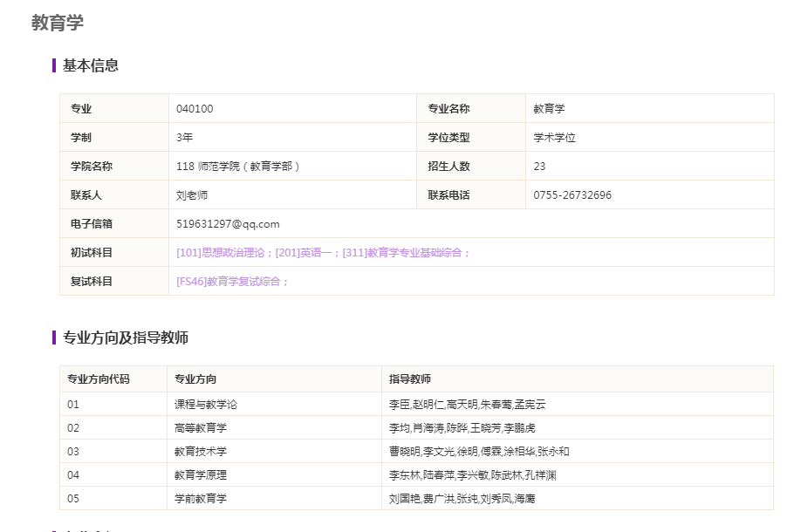Viewport: 801px width, 532px height.
Task: Select the 学术学位 degree type value
Action: 554,137
